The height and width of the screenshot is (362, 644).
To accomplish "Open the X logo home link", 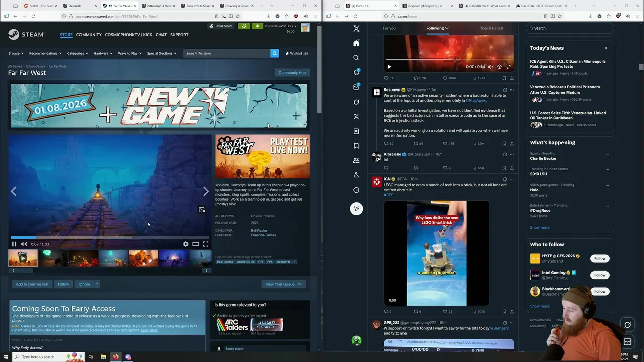I will pos(356,29).
